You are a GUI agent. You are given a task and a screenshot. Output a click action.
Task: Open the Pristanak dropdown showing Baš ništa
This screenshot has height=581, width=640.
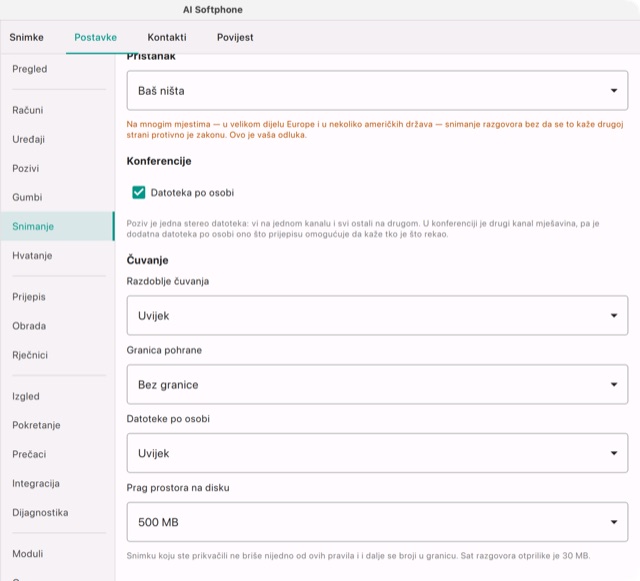377,90
